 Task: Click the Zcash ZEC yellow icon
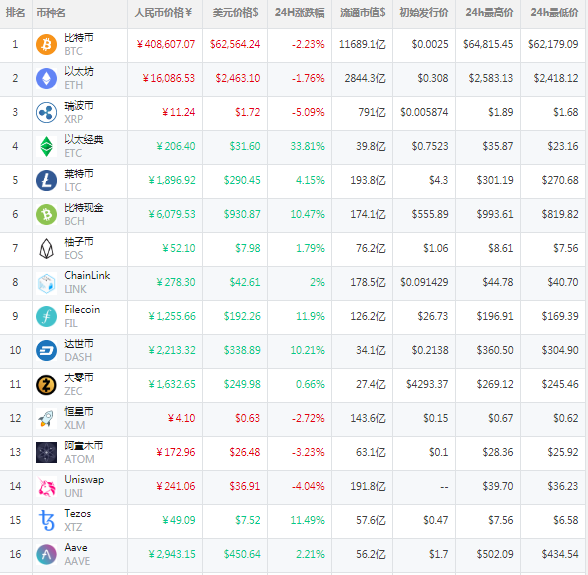(x=46, y=384)
